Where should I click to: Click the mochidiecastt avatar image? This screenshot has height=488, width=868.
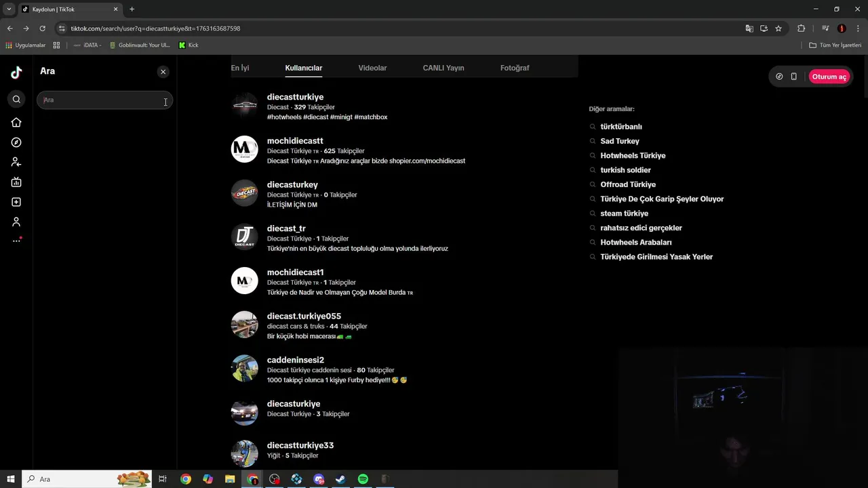244,149
